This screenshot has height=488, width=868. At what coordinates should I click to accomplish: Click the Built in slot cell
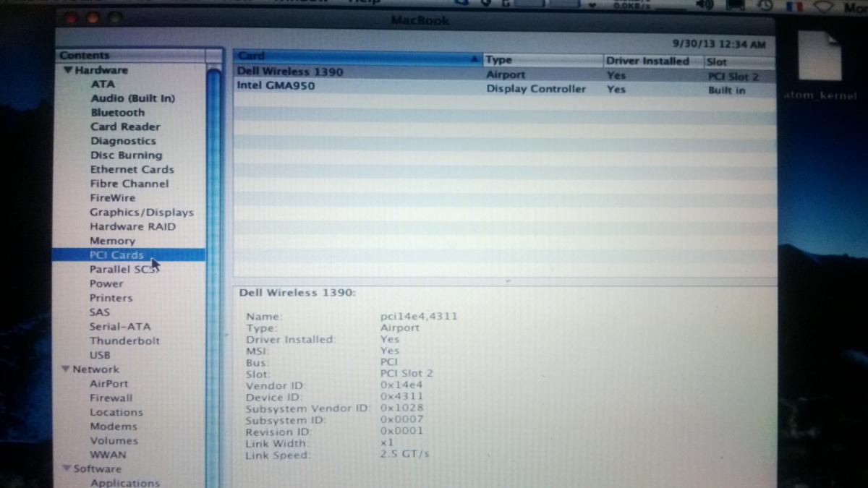(726, 91)
